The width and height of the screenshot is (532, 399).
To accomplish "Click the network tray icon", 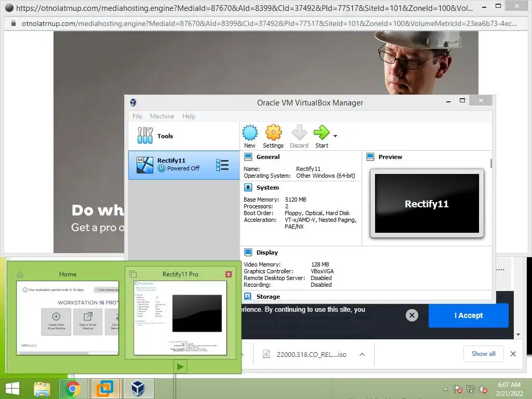I will tap(471, 389).
